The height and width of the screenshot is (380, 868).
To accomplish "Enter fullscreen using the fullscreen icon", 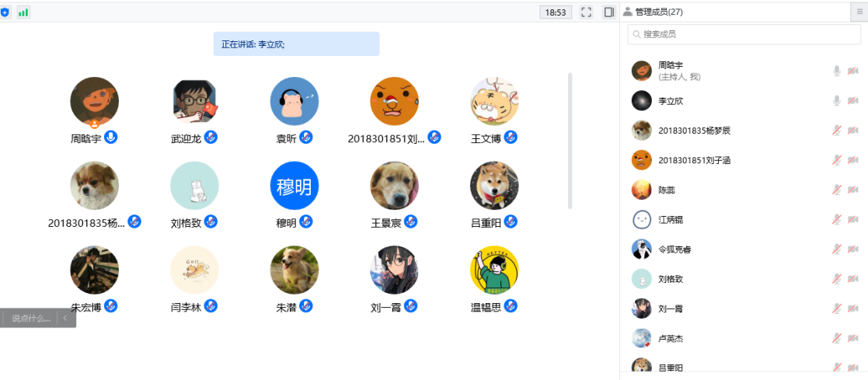I will pyautogui.click(x=587, y=12).
